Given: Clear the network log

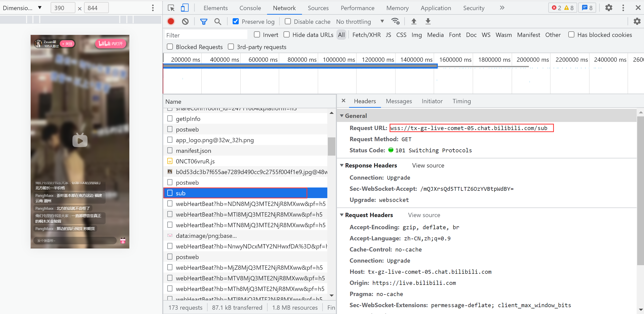Looking at the screenshot, I should (x=185, y=22).
